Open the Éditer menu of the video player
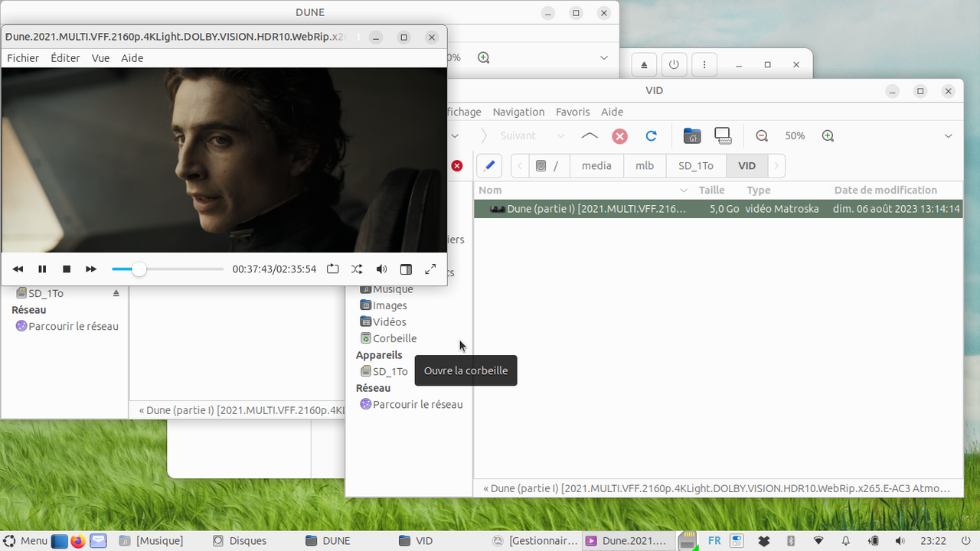The image size is (980, 551). (65, 58)
